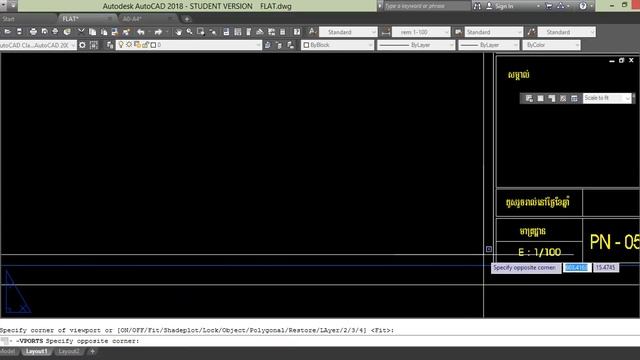Click the Single Viewport icon
The width and height of the screenshot is (640, 360).
540,98
